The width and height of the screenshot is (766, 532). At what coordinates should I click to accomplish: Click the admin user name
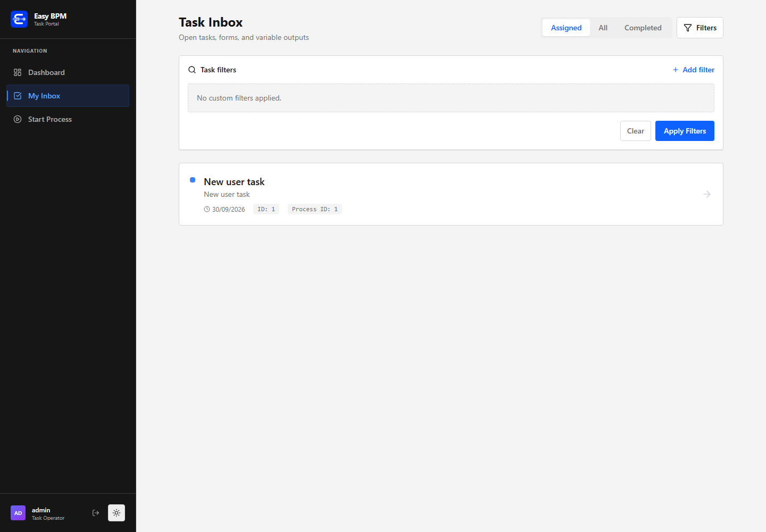[x=41, y=510]
